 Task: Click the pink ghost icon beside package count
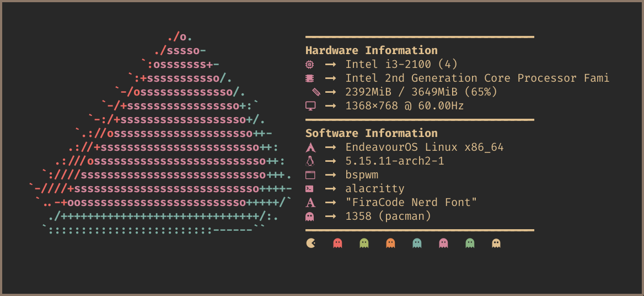(x=310, y=216)
